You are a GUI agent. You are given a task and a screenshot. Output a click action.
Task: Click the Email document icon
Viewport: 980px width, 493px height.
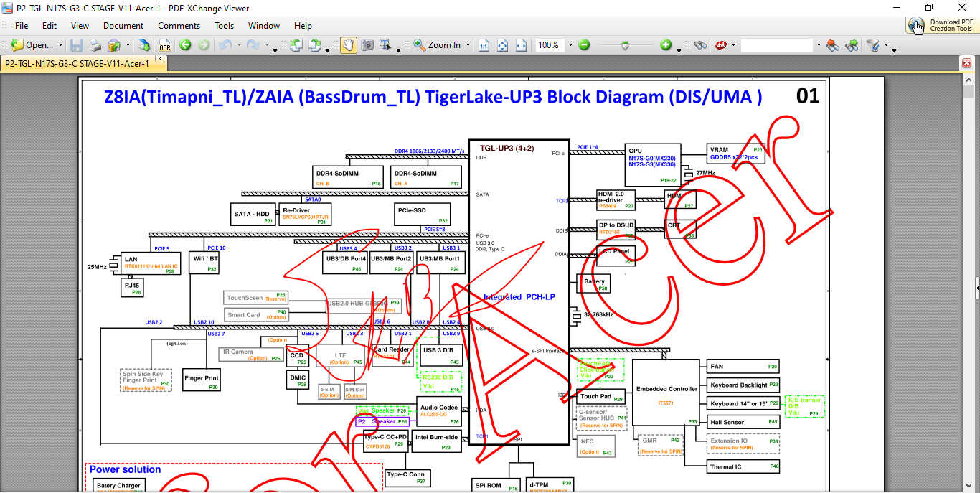click(x=114, y=45)
